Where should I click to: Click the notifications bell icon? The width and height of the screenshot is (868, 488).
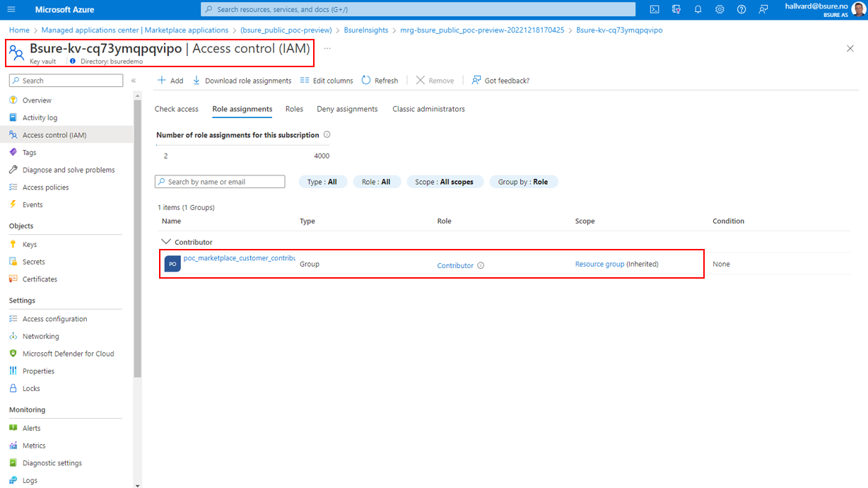698,10
